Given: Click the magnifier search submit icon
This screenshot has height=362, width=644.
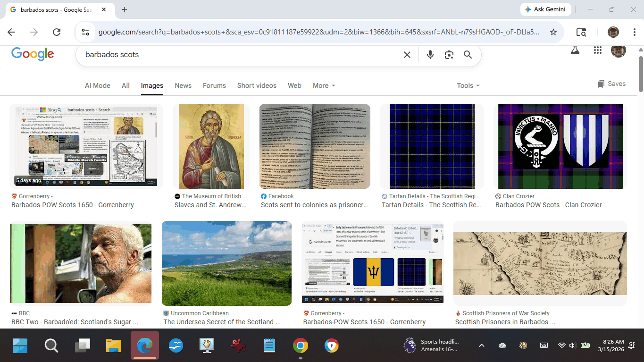Looking at the screenshot, I should tap(468, 55).
